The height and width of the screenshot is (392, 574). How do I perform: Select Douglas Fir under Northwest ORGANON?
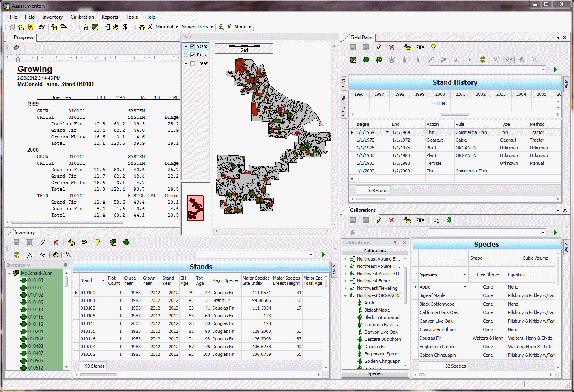(375, 347)
